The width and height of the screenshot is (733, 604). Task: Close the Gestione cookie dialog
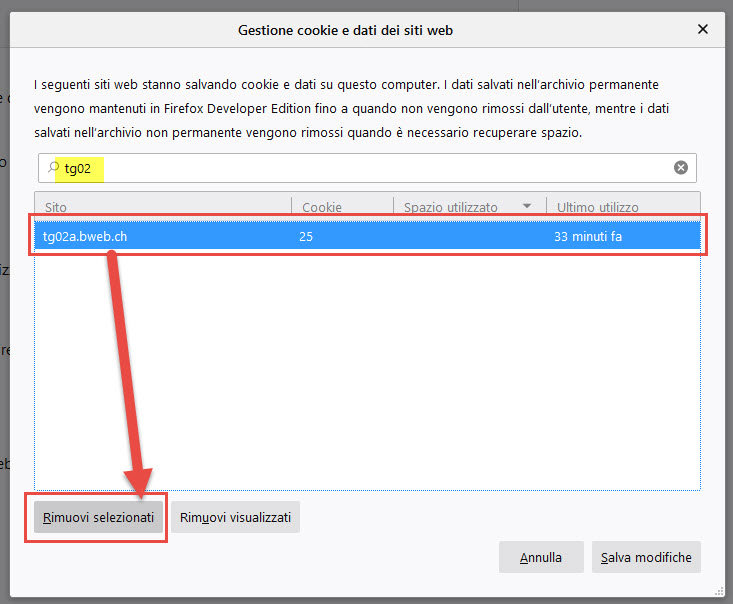tap(702, 30)
